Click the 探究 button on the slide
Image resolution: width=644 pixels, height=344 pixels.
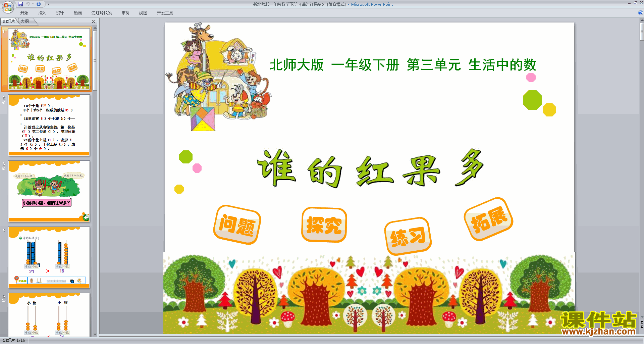[324, 225]
